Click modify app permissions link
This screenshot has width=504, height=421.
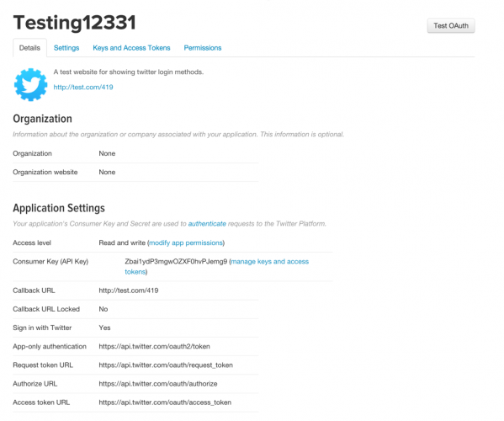click(186, 242)
